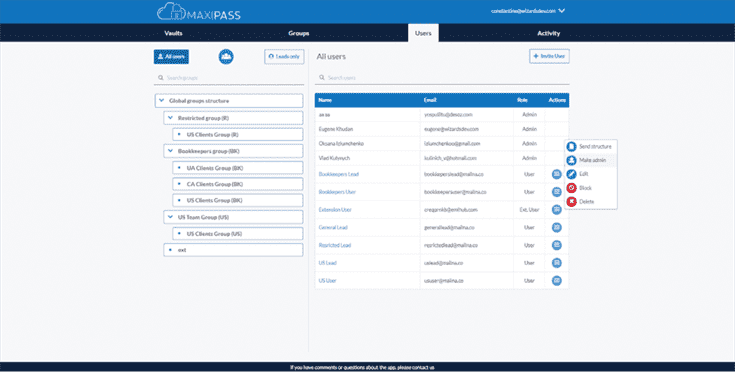Click the Invite User button
This screenshot has height=372, width=735.
point(549,56)
